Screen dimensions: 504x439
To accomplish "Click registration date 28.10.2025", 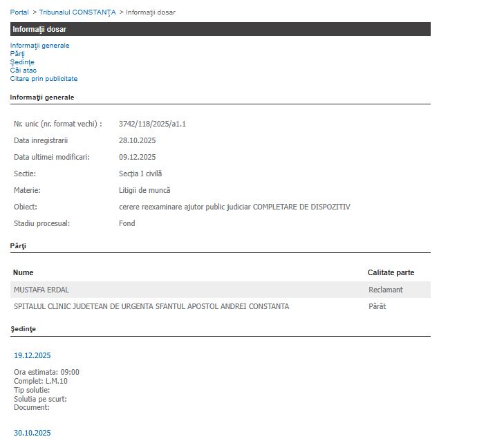I will 137,140.
